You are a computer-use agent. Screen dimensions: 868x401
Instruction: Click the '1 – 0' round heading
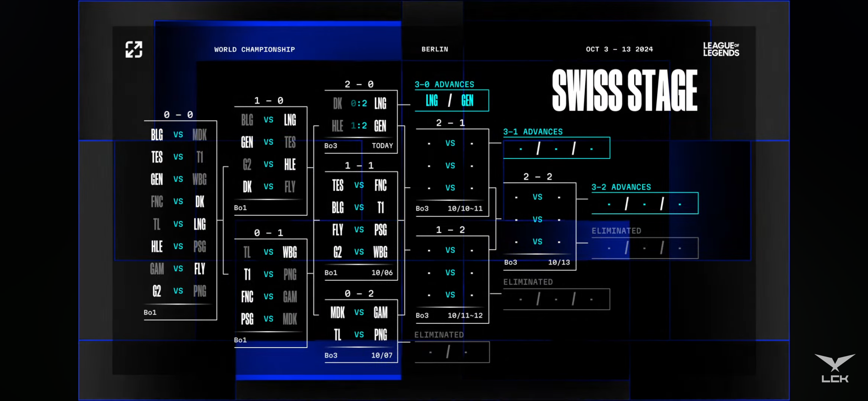pos(269,100)
